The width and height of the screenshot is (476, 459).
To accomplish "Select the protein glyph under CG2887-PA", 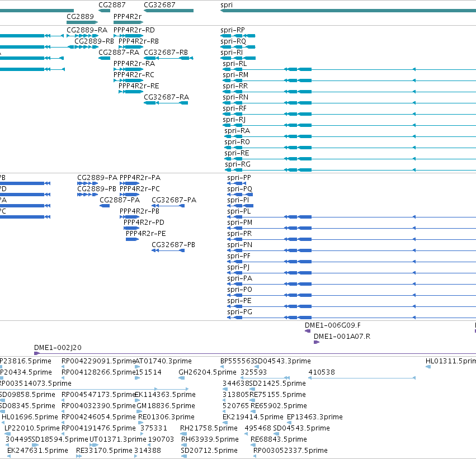I will click(105, 206).
